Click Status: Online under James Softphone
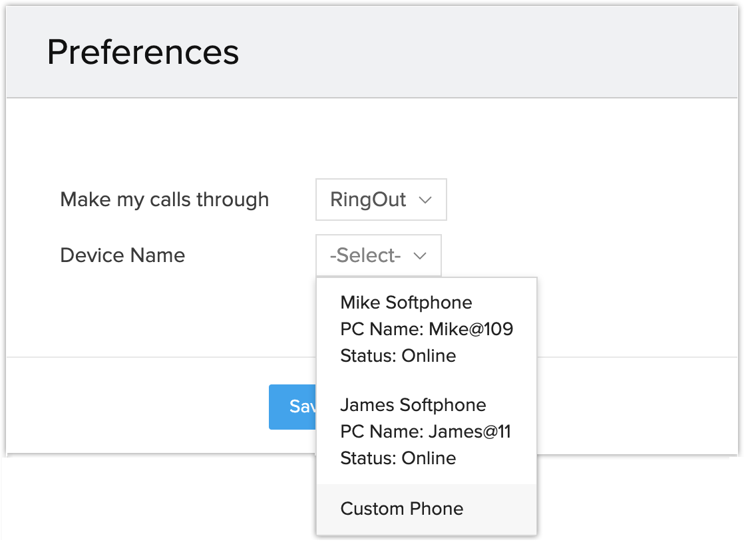 (x=398, y=458)
